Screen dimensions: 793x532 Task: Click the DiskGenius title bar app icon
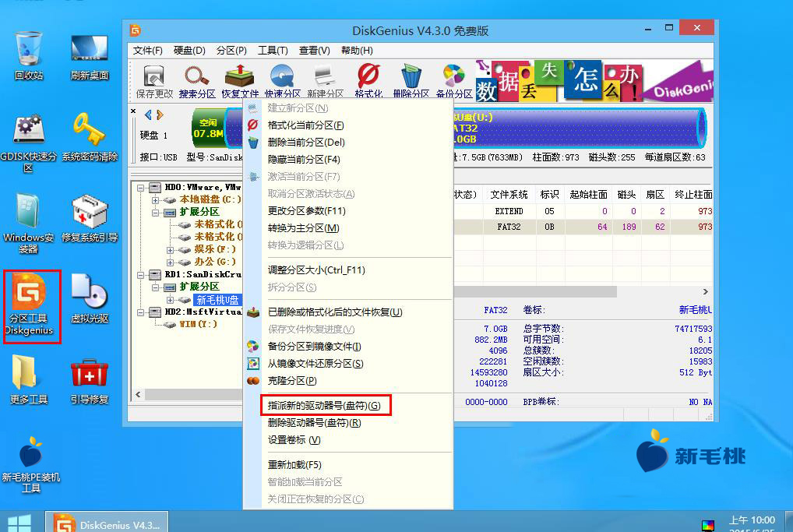(x=135, y=30)
